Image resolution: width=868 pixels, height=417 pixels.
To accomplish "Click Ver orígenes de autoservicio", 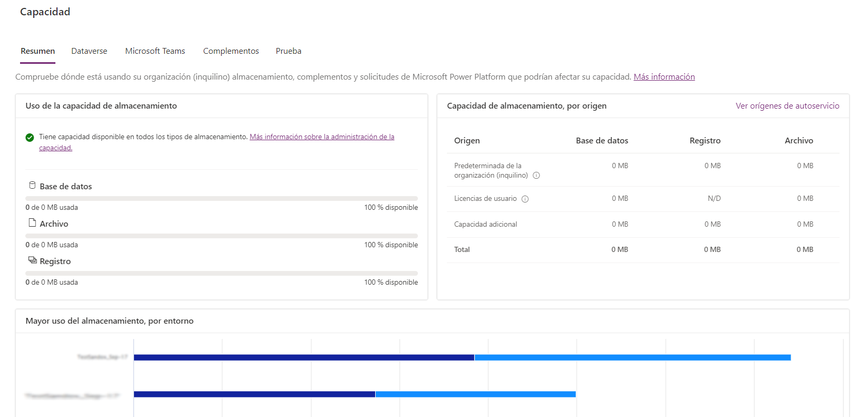I will (787, 106).
